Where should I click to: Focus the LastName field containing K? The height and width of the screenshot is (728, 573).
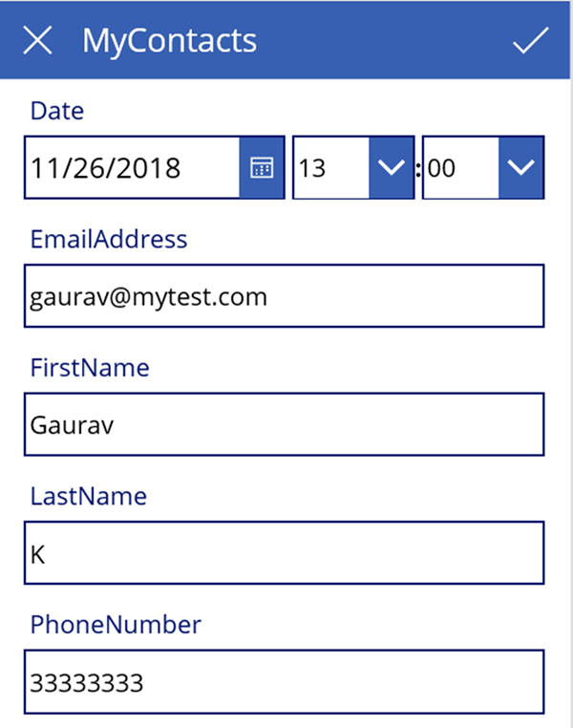[x=284, y=553]
